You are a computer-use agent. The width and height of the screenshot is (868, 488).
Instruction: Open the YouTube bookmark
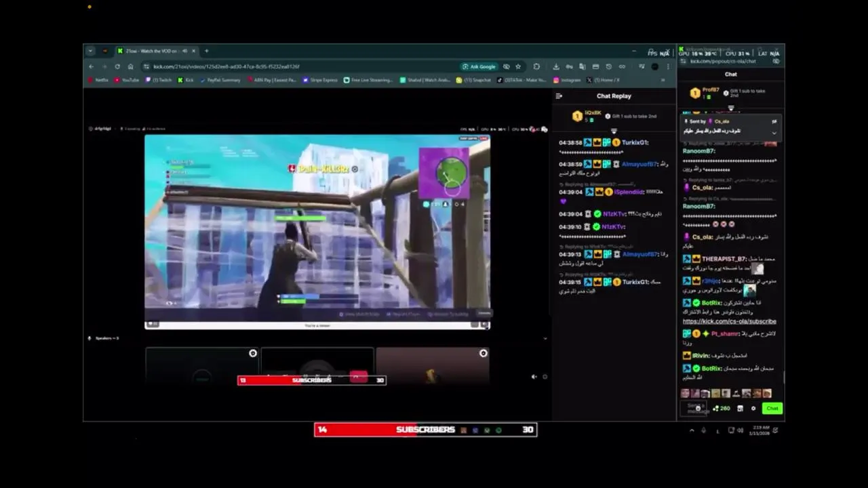pos(127,80)
